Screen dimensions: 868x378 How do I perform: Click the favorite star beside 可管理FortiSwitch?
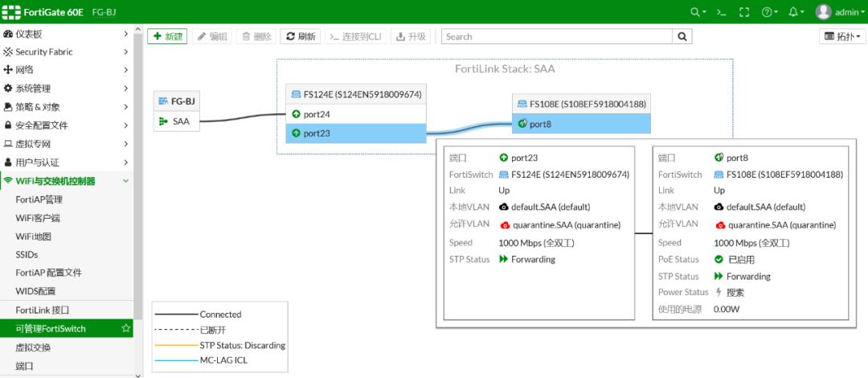click(125, 329)
